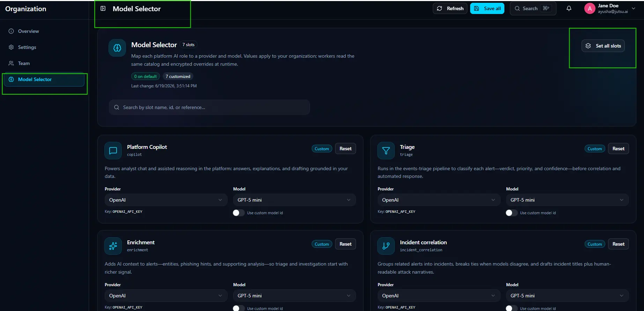Screen dimensions: 644x311
Task: Click OPENAI_API_KEY text under Triage
Action: [x=400, y=212]
